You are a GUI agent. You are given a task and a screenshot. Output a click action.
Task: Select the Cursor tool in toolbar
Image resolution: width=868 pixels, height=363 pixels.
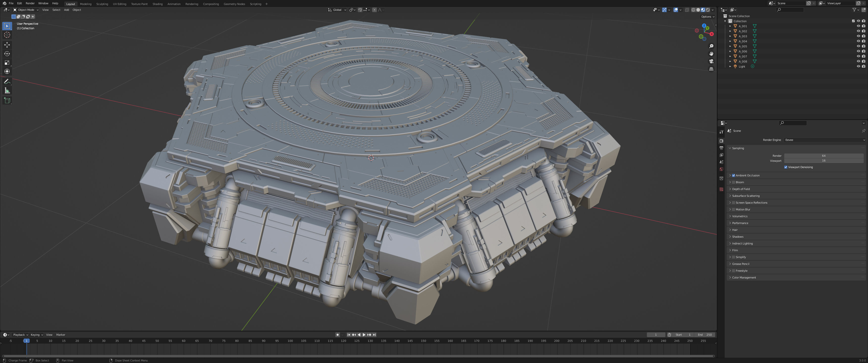pos(7,35)
